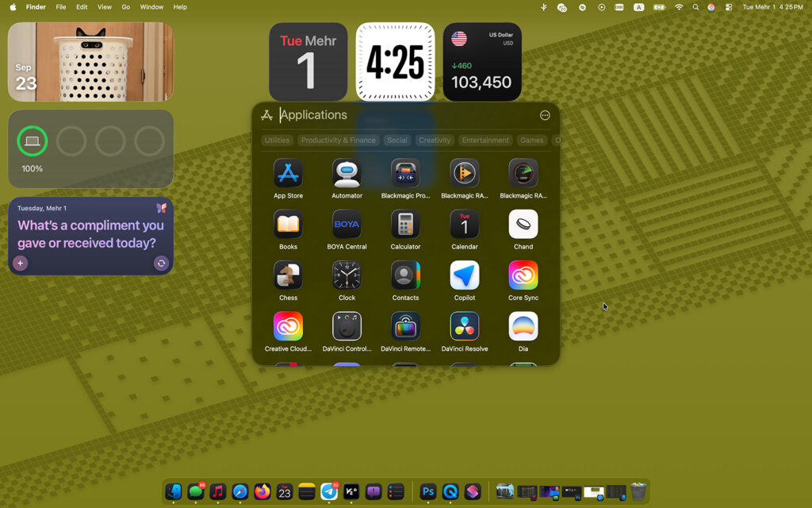Show the Games category
This screenshot has height=508, width=812.
click(x=532, y=140)
